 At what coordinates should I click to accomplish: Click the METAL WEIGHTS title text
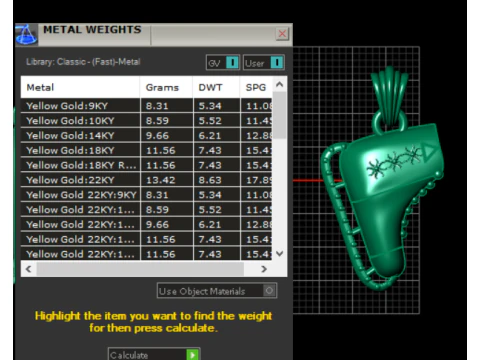point(92,30)
